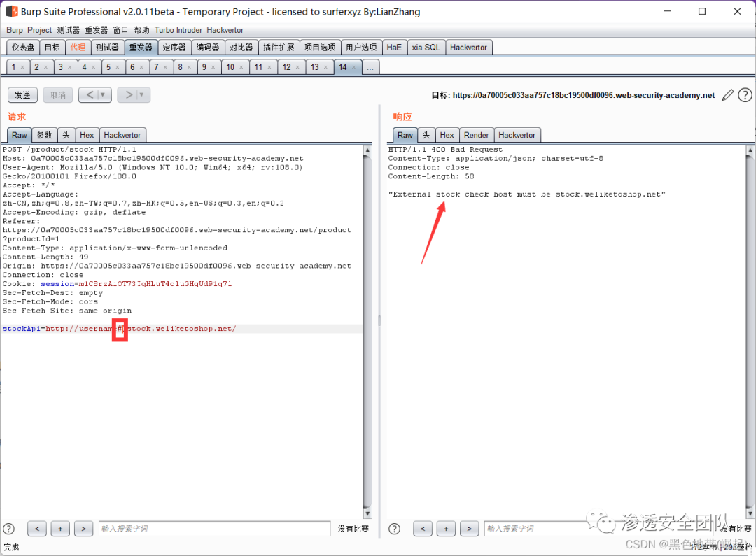Open response Hex tab
Viewport: 756px width, 556px height.
click(x=447, y=135)
